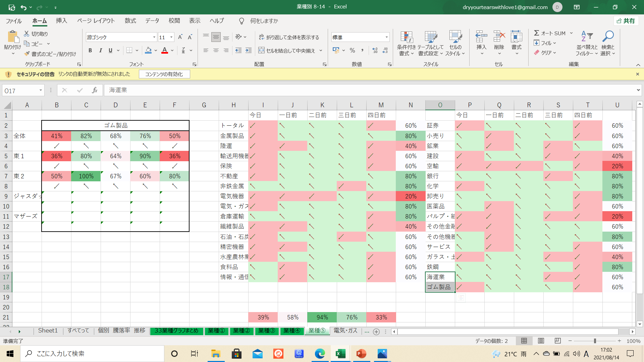The width and height of the screenshot is (644, 362).
Task: Click the Format Painter brush icon
Action: 27,54
